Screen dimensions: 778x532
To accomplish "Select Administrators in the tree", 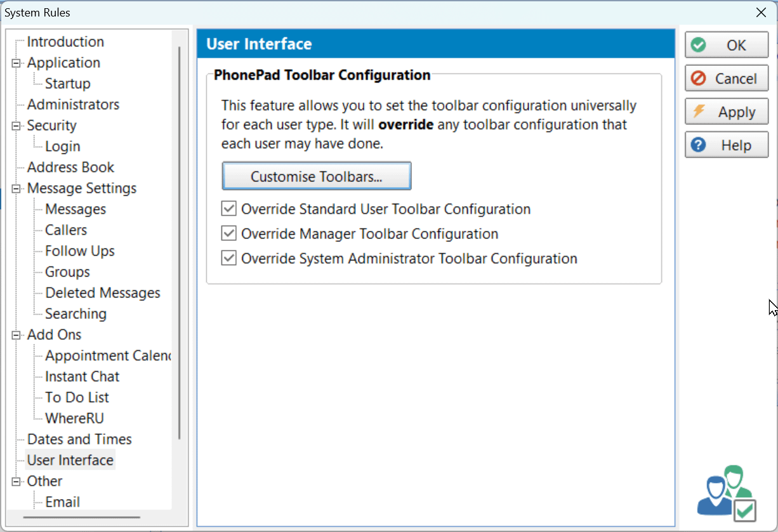I will pos(73,105).
